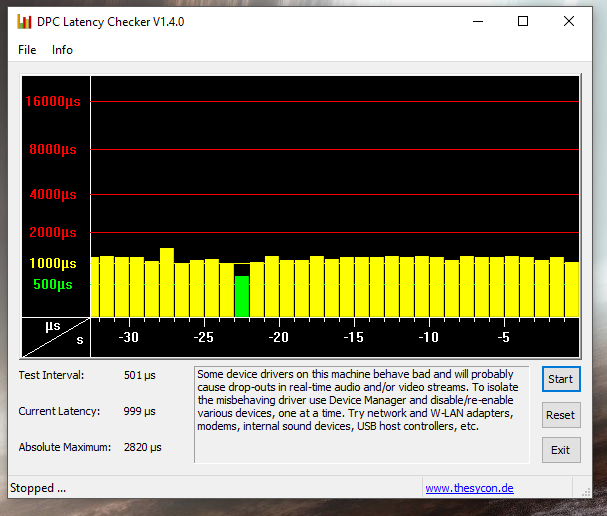Click the Start button
607x516 pixels.
tap(561, 379)
